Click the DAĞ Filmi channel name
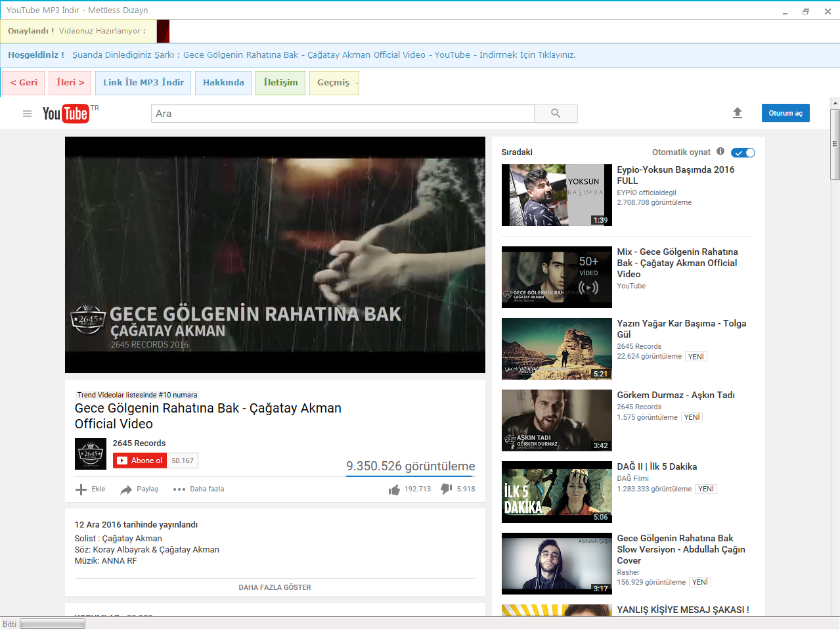 [x=632, y=478]
